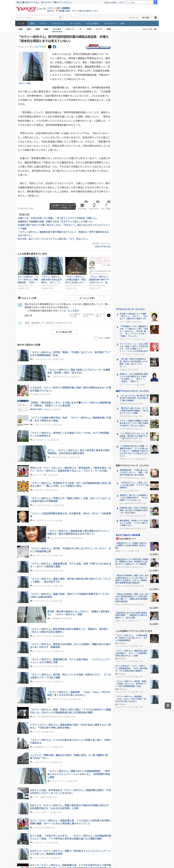Click the マイページ button

tap(133, 18)
